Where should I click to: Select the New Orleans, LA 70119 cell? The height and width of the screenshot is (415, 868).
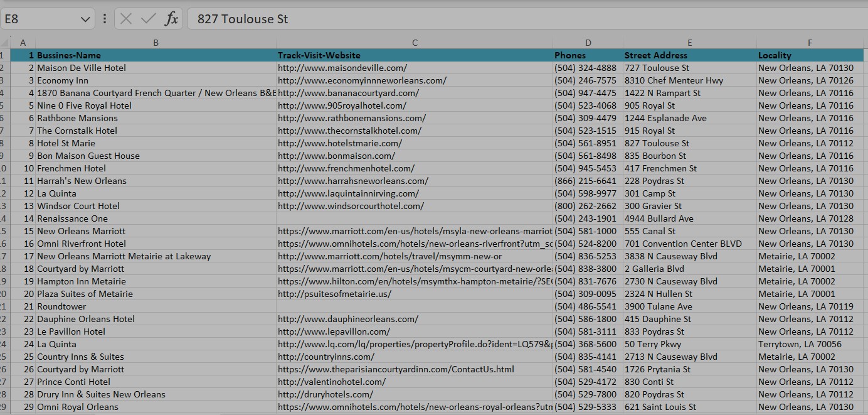point(810,306)
